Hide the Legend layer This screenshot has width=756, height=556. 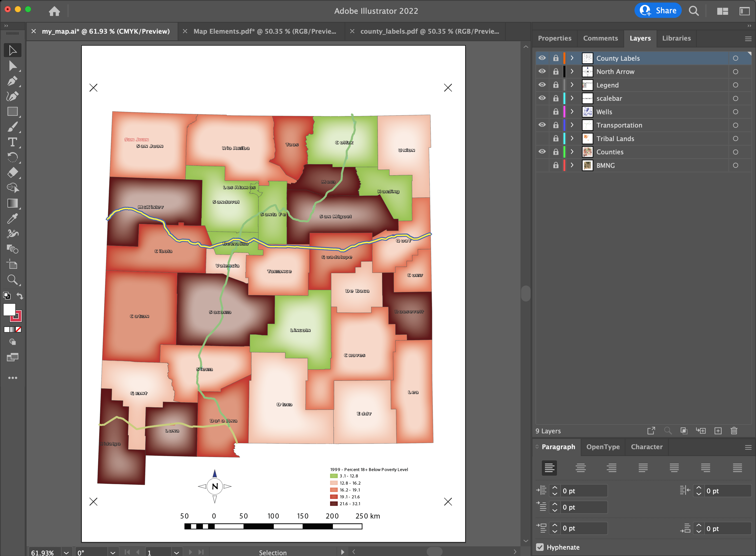coord(542,85)
